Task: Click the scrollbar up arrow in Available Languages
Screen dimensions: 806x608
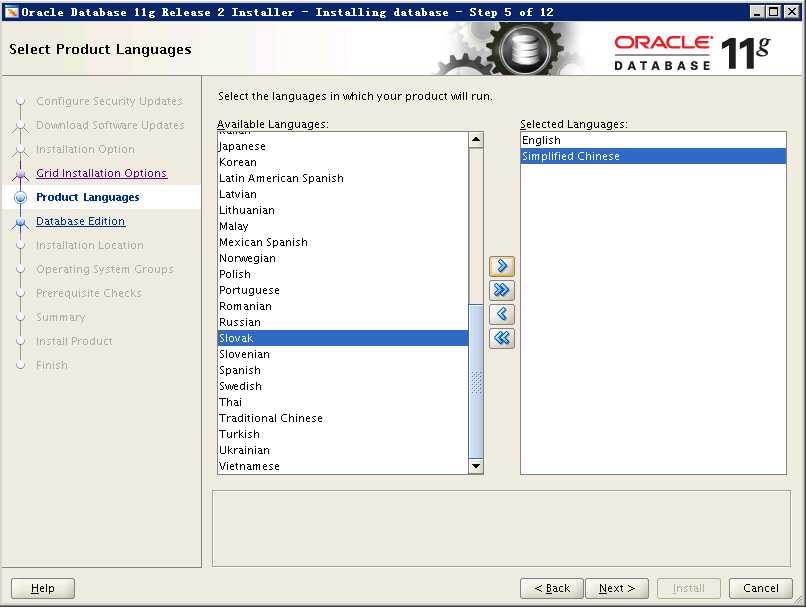Action: tap(476, 140)
